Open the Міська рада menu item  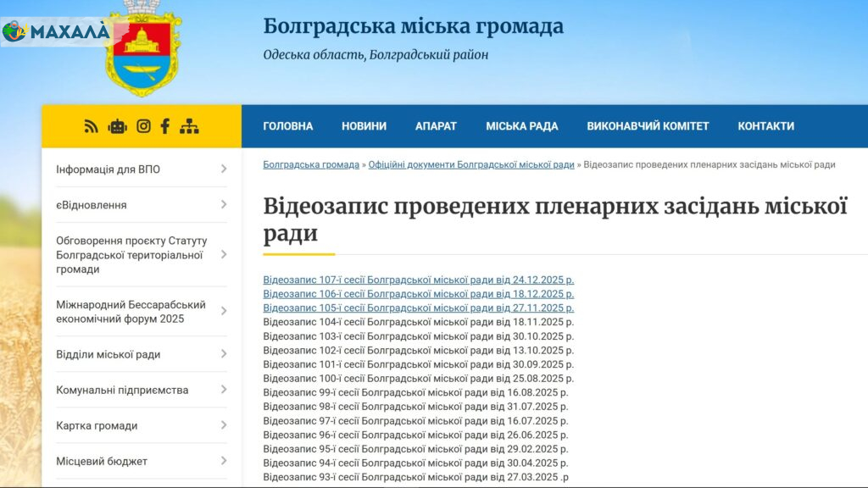click(521, 126)
